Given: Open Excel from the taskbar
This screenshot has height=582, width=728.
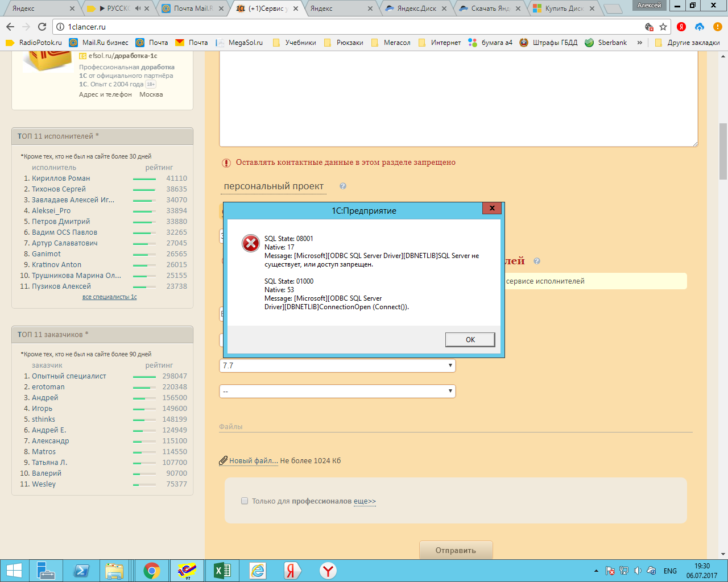Looking at the screenshot, I should tap(222, 571).
